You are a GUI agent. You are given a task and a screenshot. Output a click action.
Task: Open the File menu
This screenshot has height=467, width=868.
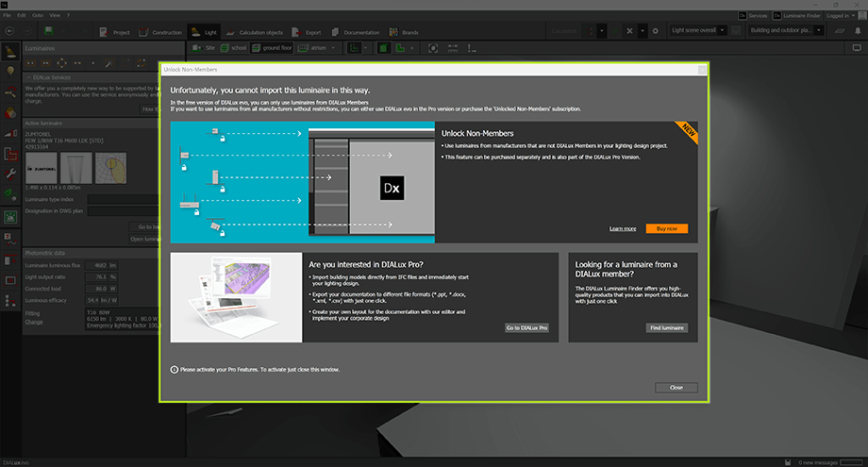tap(8, 16)
